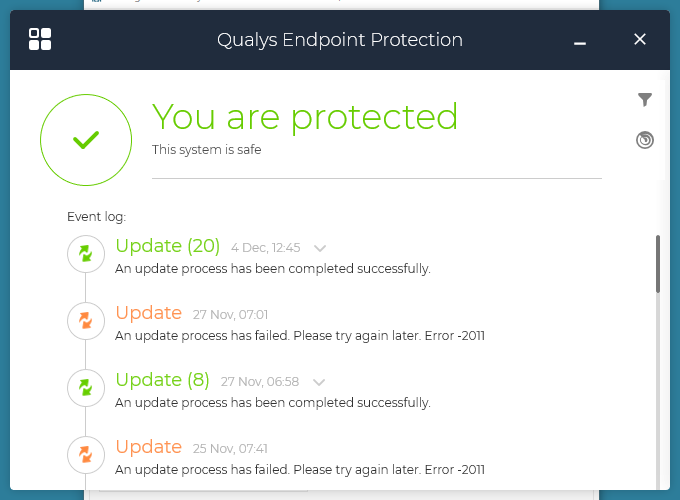This screenshot has width=680, height=500.
Task: Close the Qualys Endpoint Protection window
Action: click(640, 40)
